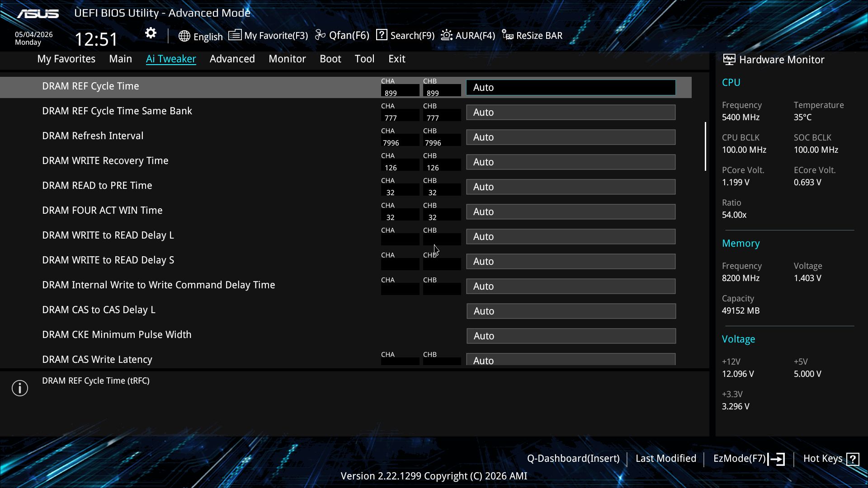Click CPU Temperature 35°C value
The image size is (868, 488).
[x=802, y=117]
